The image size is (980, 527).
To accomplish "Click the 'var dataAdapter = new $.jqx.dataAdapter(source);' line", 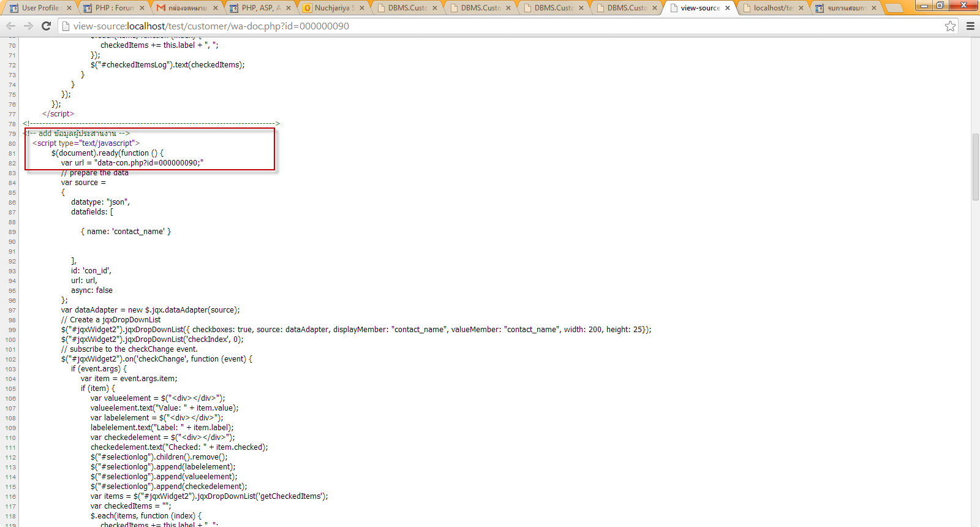I will [x=151, y=310].
